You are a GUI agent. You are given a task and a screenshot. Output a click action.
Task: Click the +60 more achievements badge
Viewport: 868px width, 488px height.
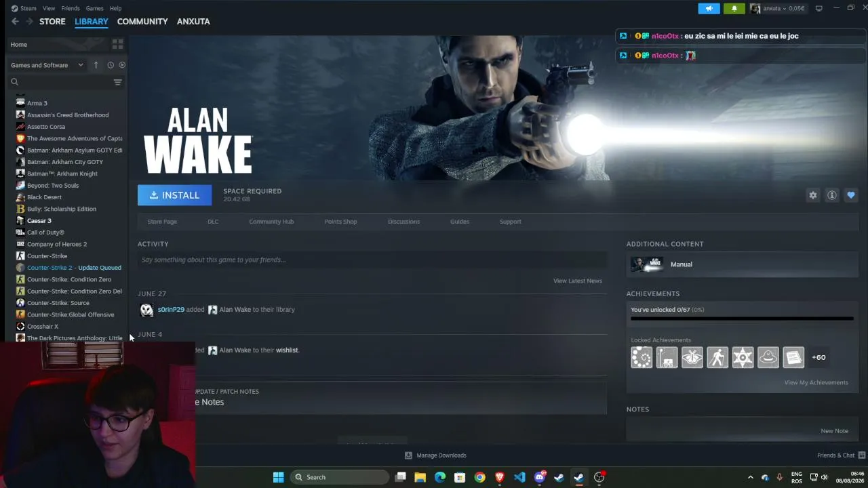[x=819, y=357]
